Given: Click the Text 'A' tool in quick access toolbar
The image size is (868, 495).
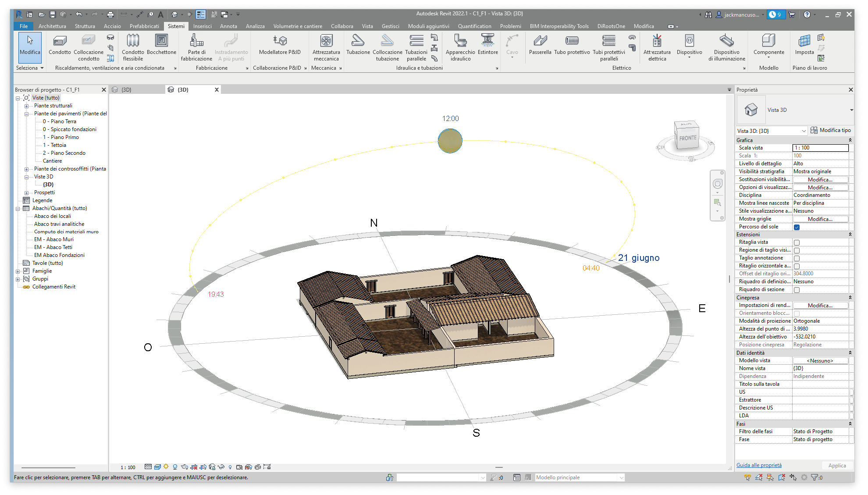Looking at the screenshot, I should coord(160,14).
